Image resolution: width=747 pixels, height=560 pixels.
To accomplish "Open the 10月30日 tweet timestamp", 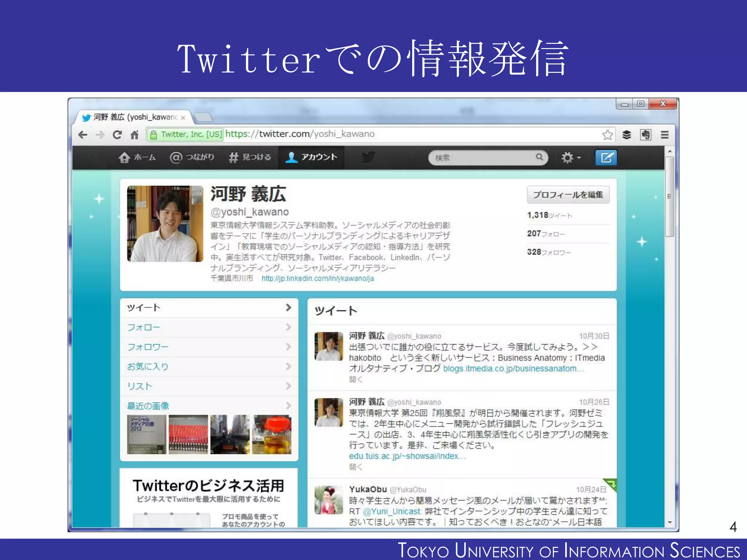I will pos(594,336).
